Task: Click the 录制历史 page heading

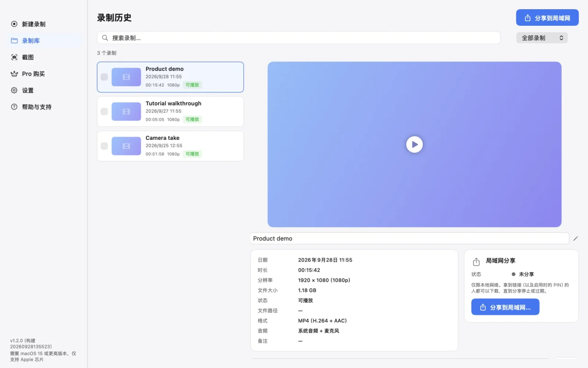Action: 114,18
